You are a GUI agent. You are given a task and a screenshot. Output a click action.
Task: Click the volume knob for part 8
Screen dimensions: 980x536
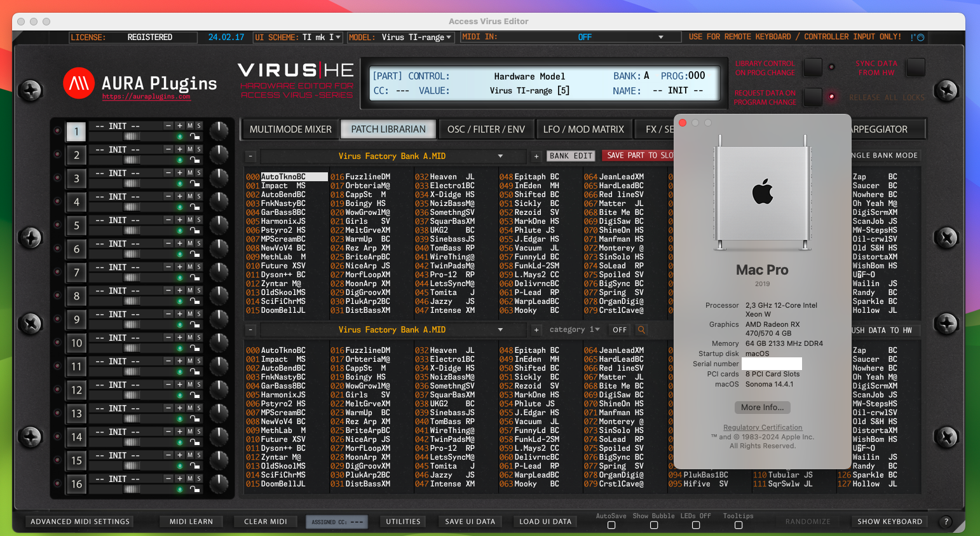[x=219, y=296]
